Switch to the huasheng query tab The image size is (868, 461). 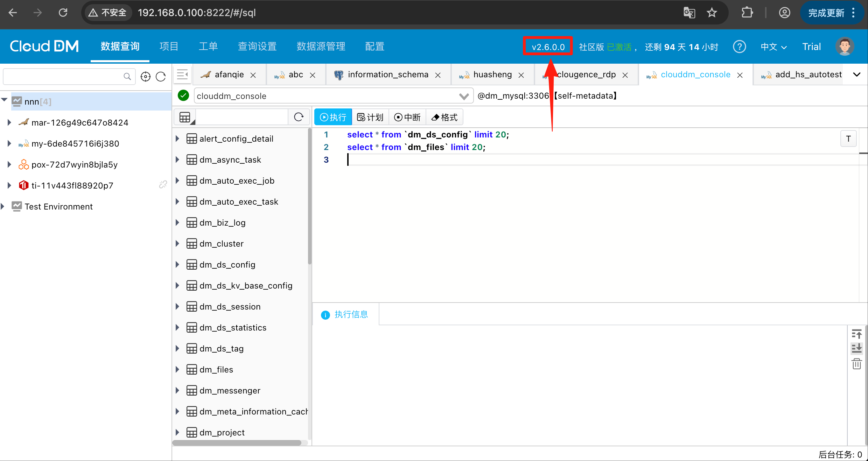(492, 75)
